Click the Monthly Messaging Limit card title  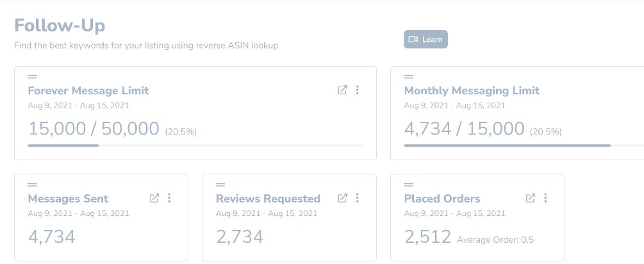[472, 90]
